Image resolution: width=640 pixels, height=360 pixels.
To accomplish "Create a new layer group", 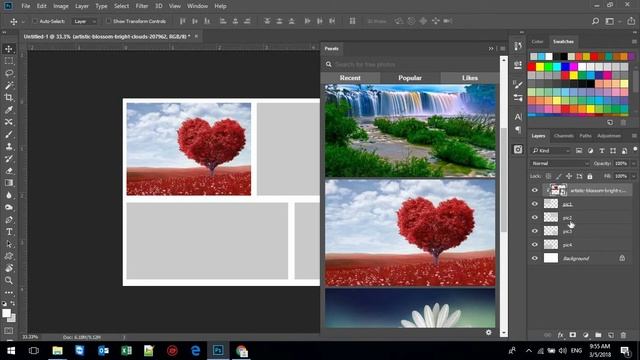I will pyautogui.click(x=598, y=335).
